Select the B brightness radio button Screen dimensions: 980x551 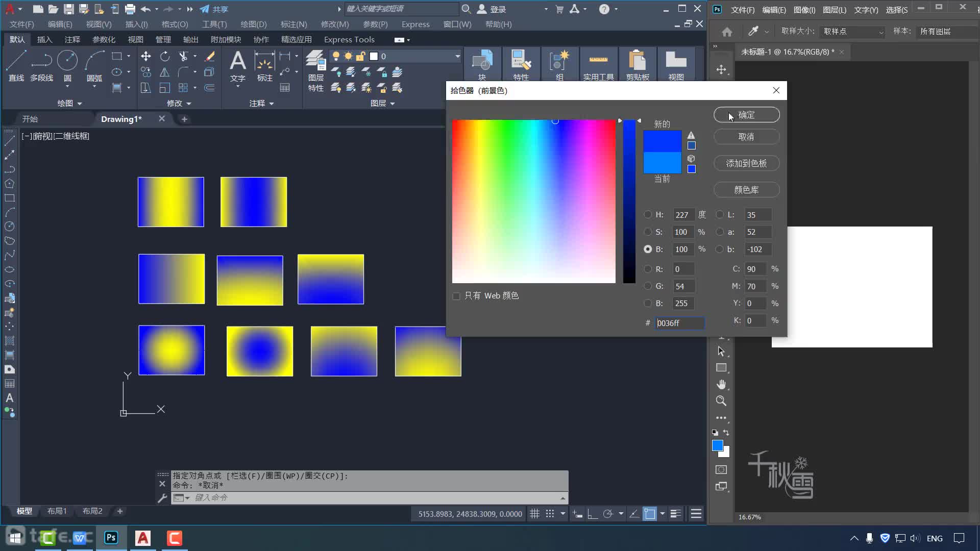[x=648, y=249]
